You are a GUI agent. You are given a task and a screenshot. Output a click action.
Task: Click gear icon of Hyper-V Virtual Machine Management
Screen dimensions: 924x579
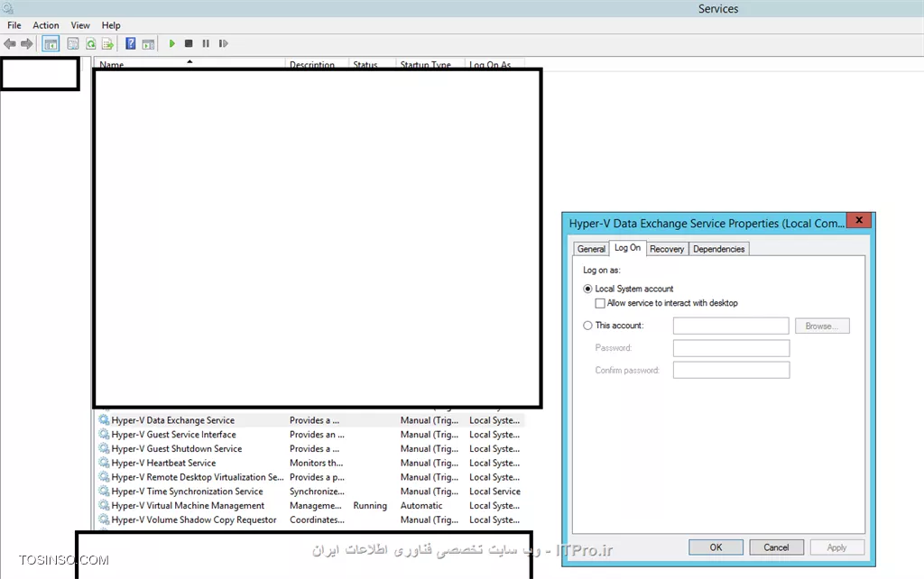click(105, 505)
